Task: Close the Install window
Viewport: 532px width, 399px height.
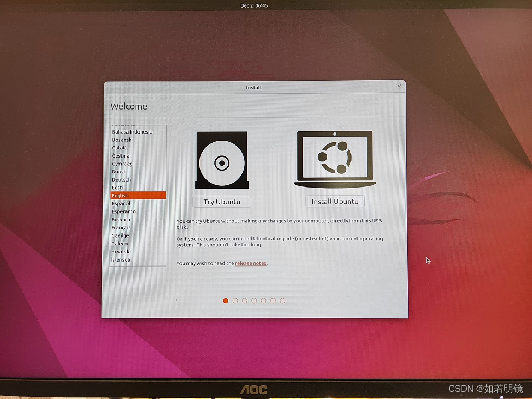Action: (x=400, y=86)
